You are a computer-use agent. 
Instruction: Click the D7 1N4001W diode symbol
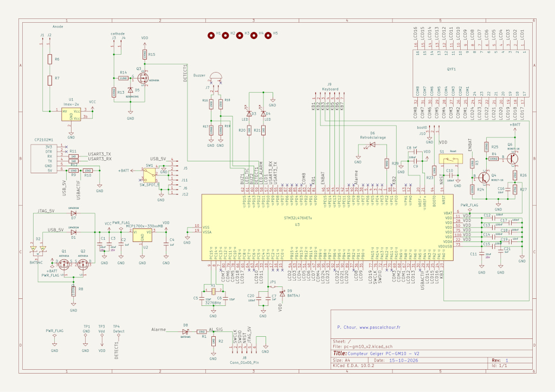click(73, 213)
